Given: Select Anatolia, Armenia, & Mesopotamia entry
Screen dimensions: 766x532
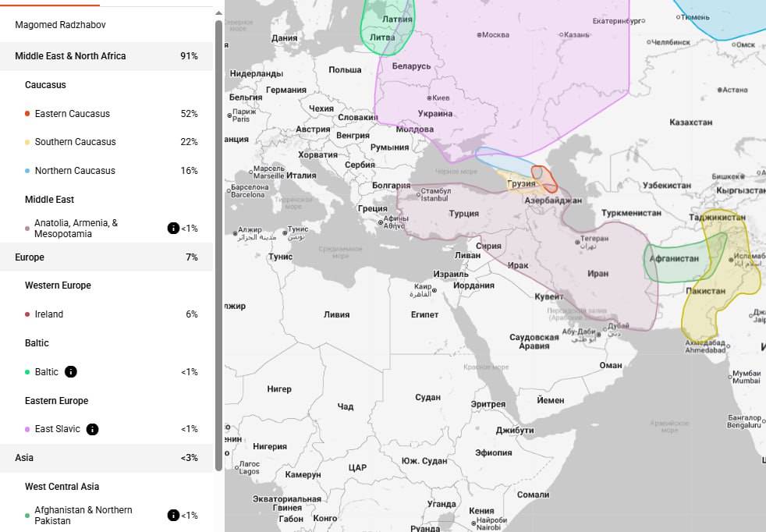Looking at the screenshot, I should pos(107,228).
